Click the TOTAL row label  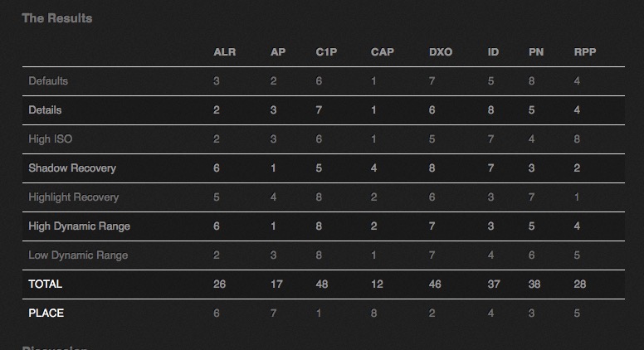coord(45,284)
